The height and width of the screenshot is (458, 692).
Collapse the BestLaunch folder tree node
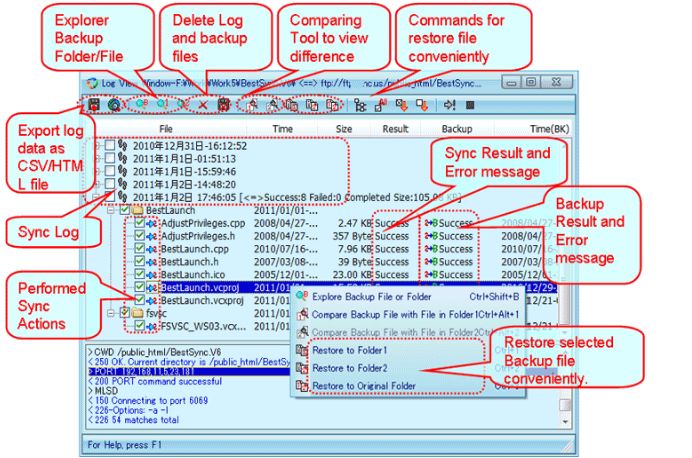click(111, 211)
